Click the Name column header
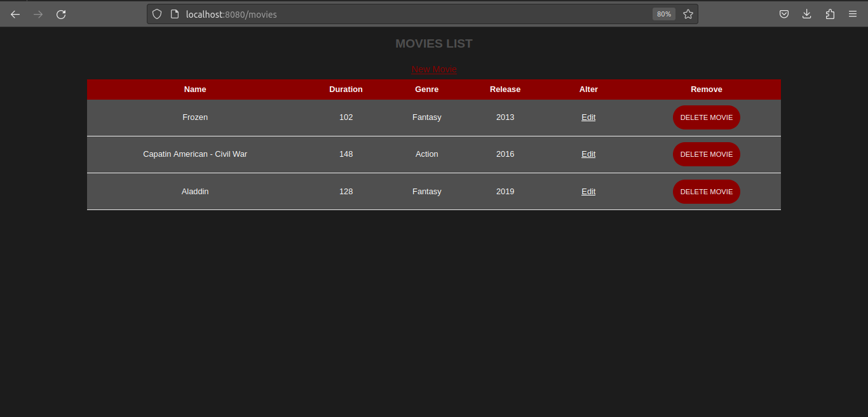Screen dimensions: 868x417 coord(195,89)
